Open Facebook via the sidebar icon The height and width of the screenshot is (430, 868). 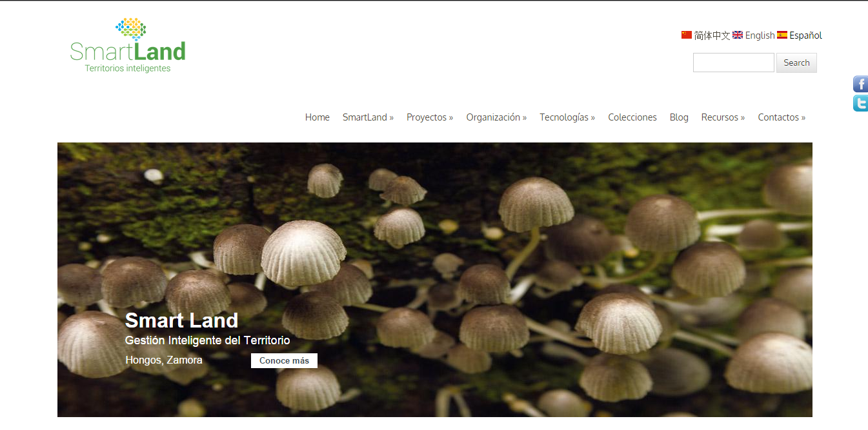coord(860,84)
